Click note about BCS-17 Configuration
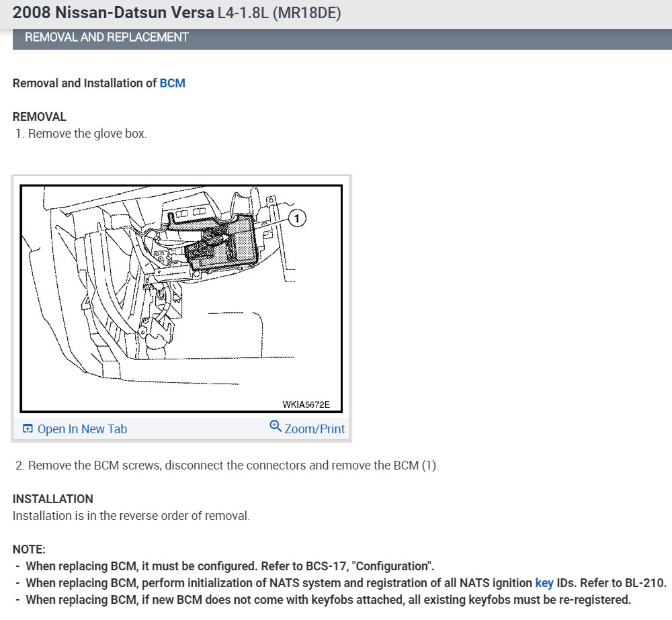672x620 pixels. tap(230, 566)
